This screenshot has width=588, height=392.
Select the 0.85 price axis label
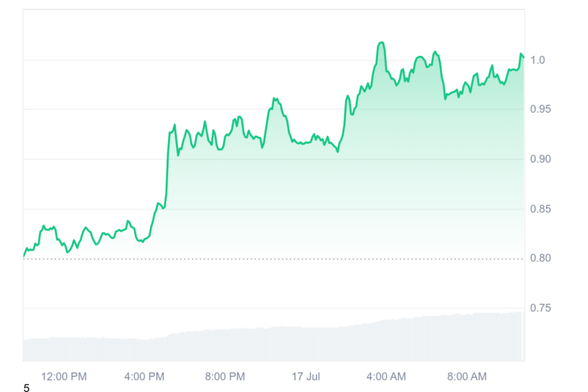pos(540,209)
